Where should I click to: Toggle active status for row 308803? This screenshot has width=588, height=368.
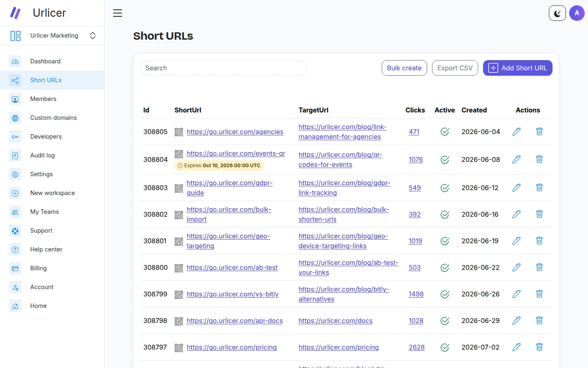pos(445,188)
